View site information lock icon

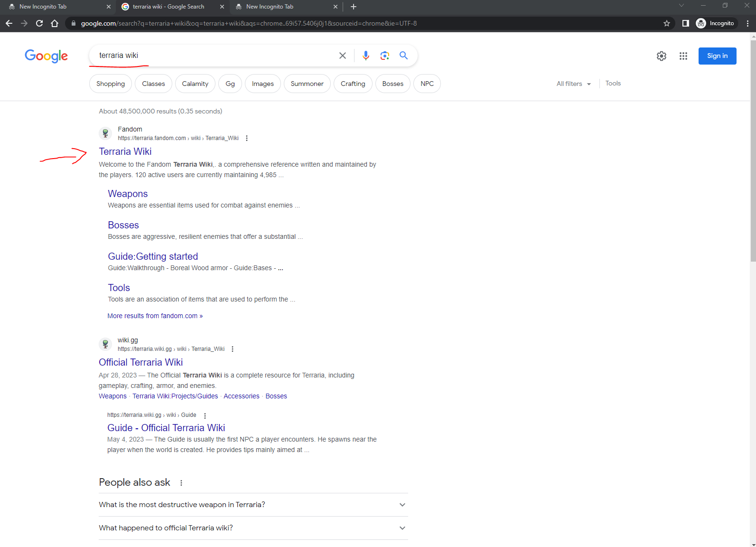click(x=73, y=23)
